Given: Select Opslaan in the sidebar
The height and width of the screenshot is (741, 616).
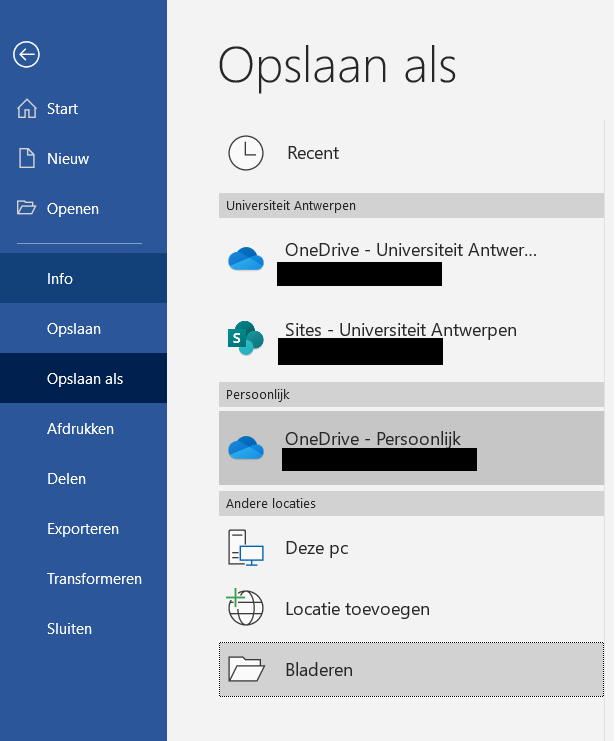Looking at the screenshot, I should pyautogui.click(x=83, y=328).
